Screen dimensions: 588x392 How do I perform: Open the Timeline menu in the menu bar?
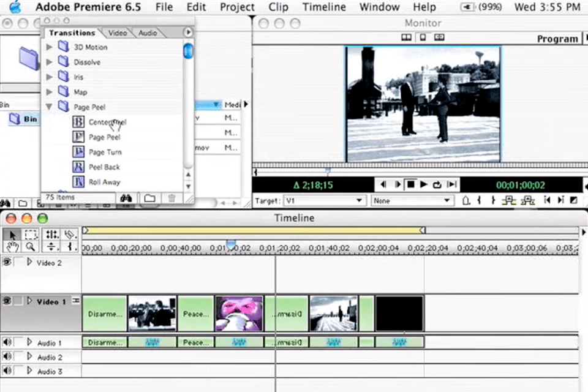pyautogui.click(x=323, y=7)
